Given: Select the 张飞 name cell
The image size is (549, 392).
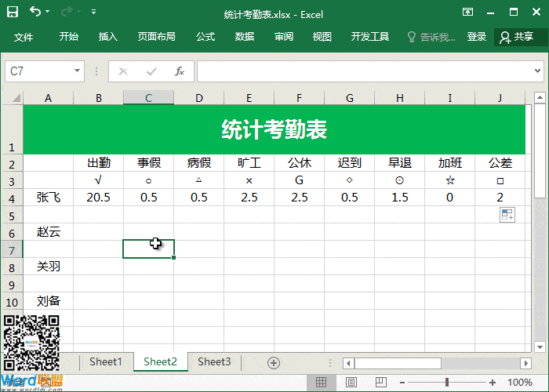Looking at the screenshot, I should click(x=49, y=198).
